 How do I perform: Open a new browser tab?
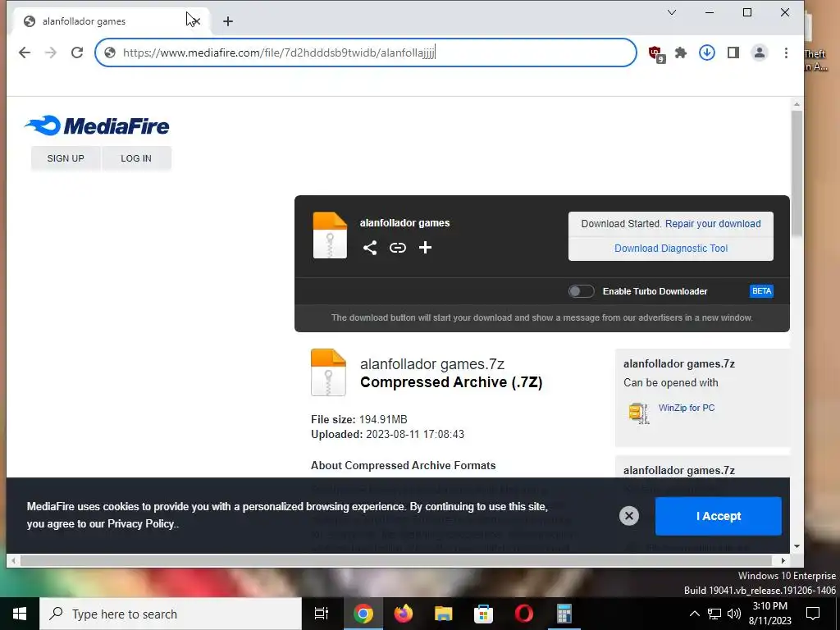pos(228,21)
